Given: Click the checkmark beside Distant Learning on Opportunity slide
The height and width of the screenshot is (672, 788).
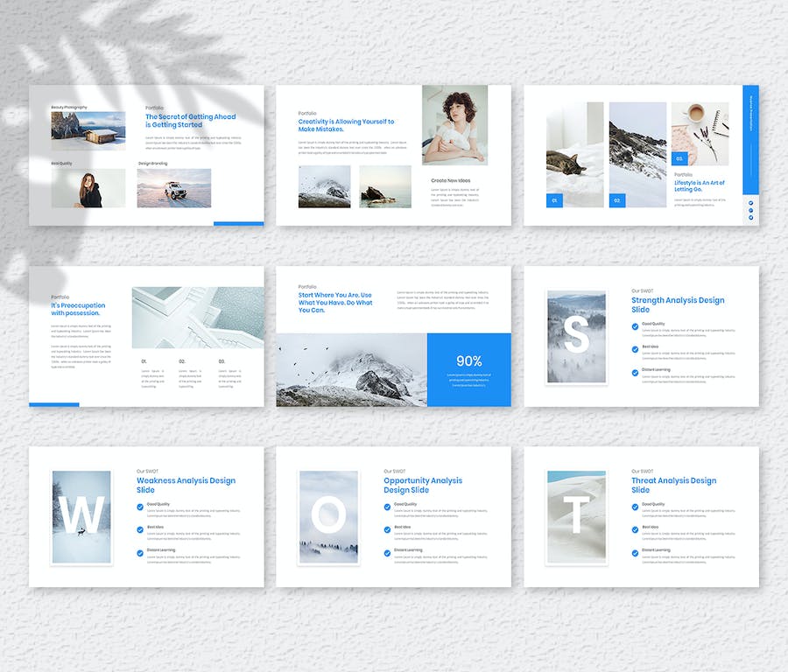Looking at the screenshot, I should click(x=387, y=552).
